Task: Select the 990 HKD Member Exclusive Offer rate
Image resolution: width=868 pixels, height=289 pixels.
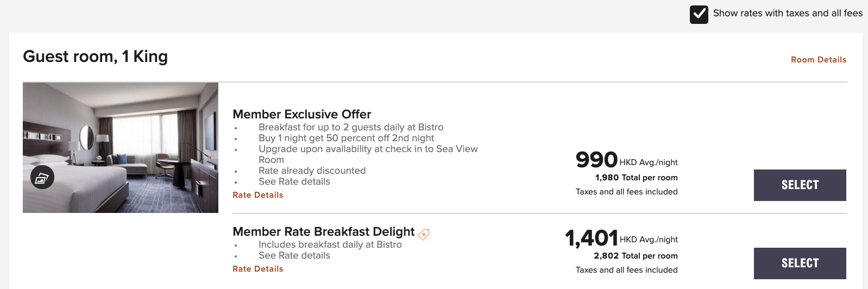Action: (800, 185)
